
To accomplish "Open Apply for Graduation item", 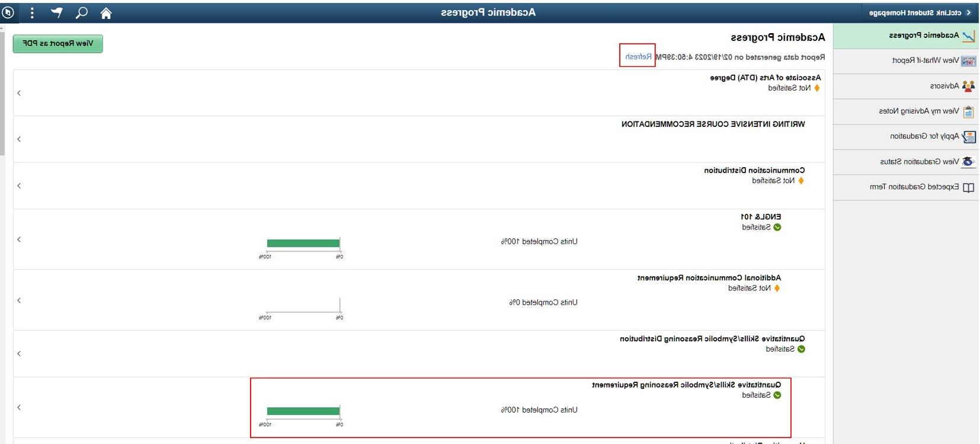I will (x=906, y=137).
